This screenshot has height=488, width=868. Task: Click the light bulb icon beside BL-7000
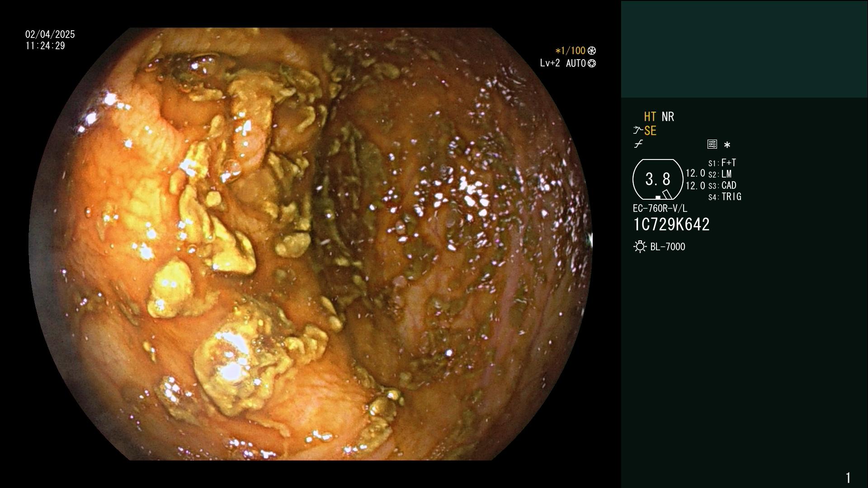click(640, 247)
